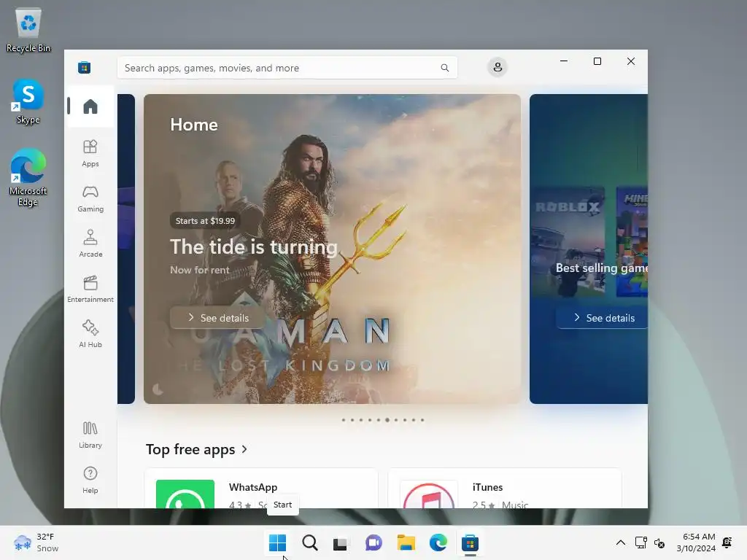Open the notifications bell icon
747x560 pixels.
727,542
